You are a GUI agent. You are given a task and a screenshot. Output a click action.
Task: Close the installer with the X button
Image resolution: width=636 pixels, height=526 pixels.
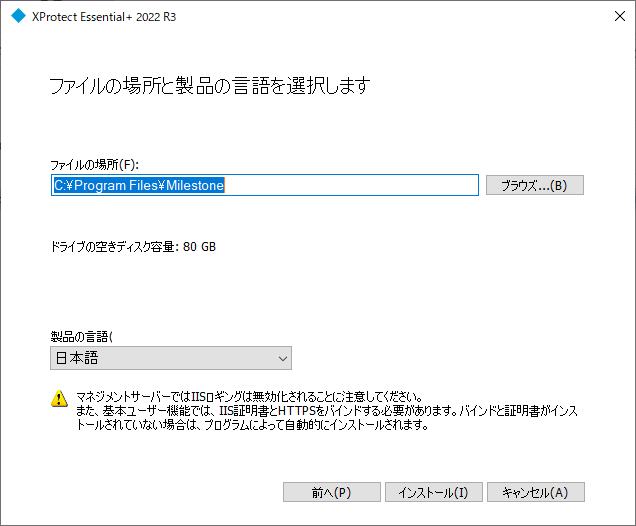tap(611, 16)
